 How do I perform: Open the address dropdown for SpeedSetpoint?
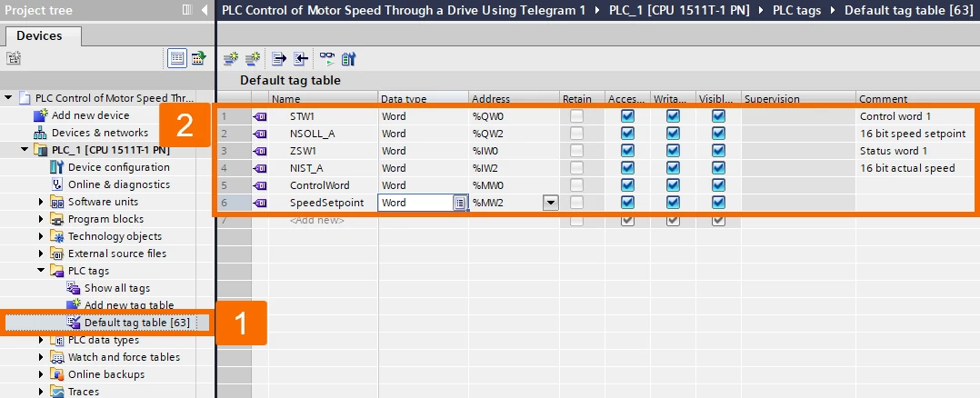click(550, 203)
